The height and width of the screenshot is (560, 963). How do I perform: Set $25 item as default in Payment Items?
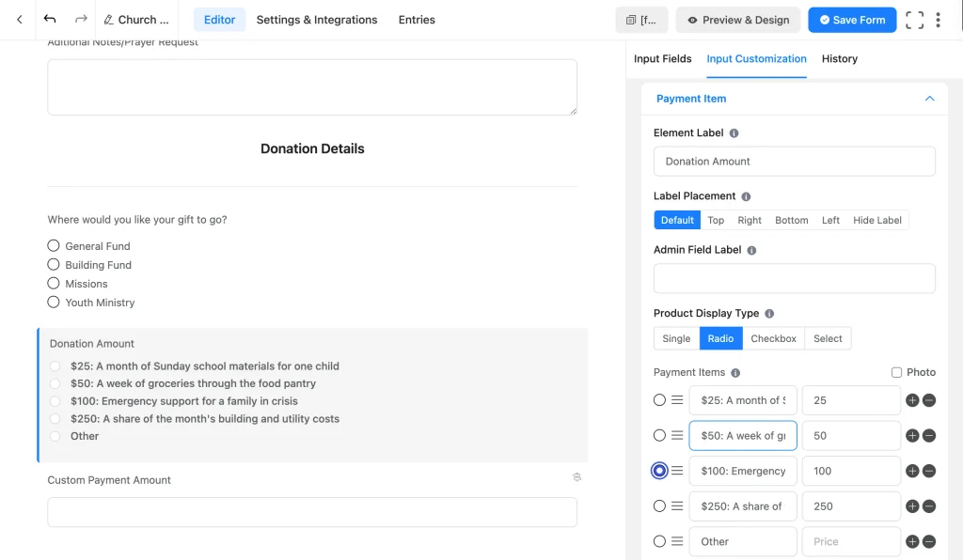[x=659, y=400]
